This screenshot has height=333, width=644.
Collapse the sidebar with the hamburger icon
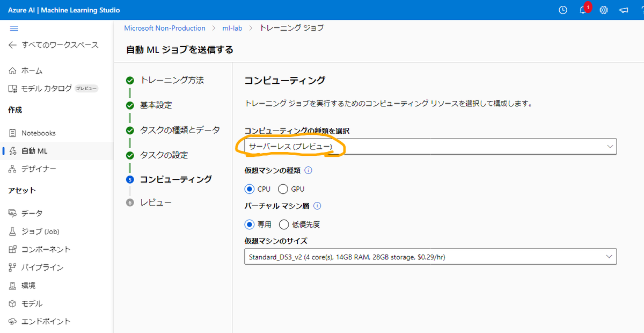pos(14,28)
